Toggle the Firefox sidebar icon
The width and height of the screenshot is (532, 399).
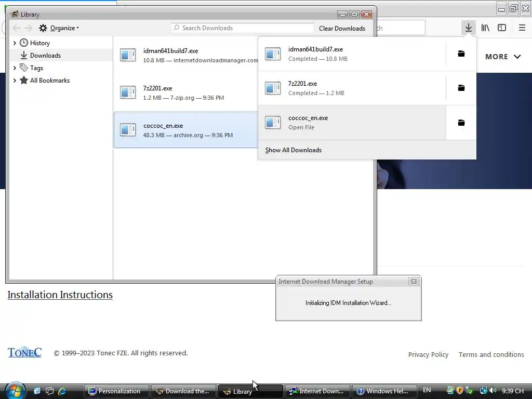[502, 28]
